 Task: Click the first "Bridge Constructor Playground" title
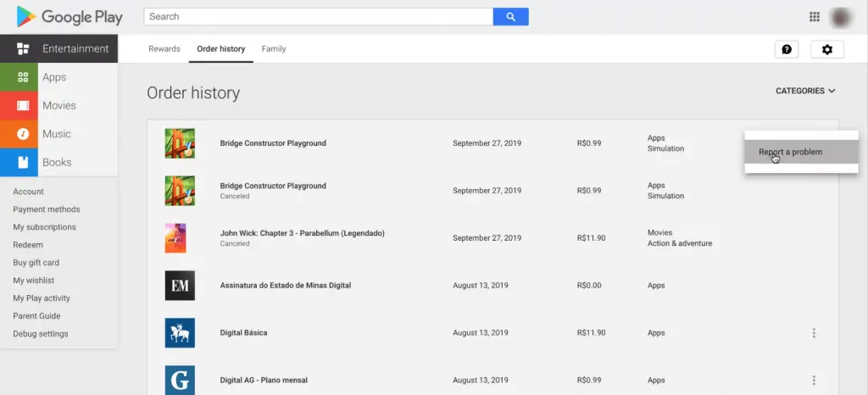(x=273, y=143)
